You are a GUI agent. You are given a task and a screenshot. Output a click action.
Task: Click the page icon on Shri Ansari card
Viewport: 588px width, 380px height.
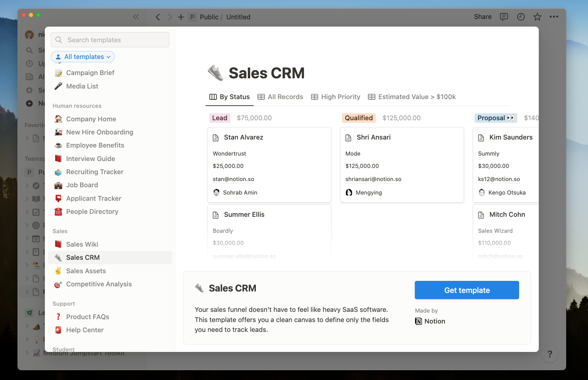(348, 138)
